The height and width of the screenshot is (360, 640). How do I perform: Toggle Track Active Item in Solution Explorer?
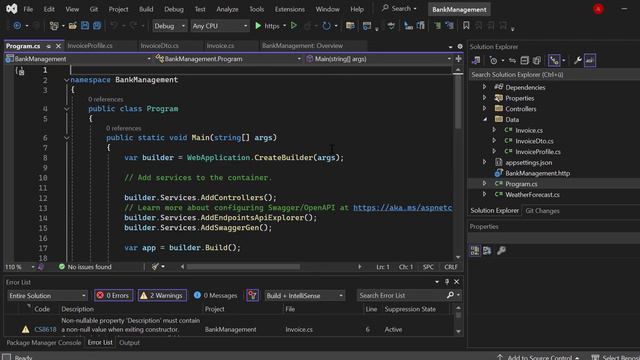(554, 61)
